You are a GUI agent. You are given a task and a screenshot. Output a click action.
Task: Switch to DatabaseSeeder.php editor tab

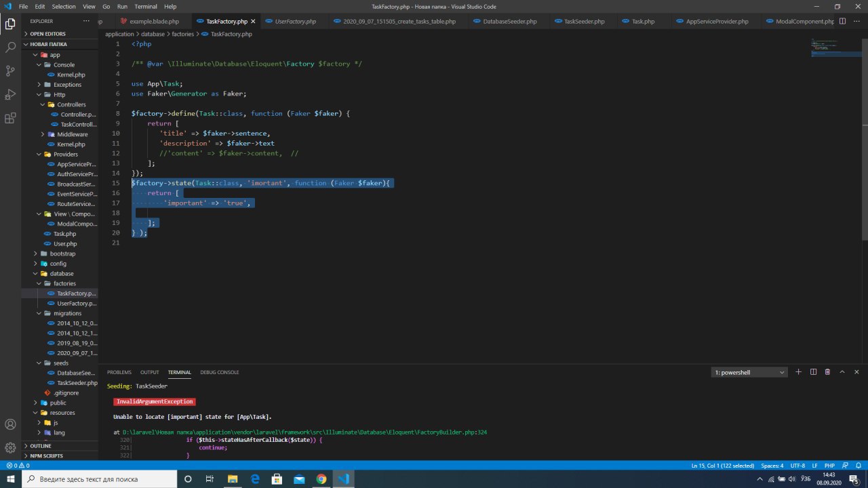[x=509, y=22]
